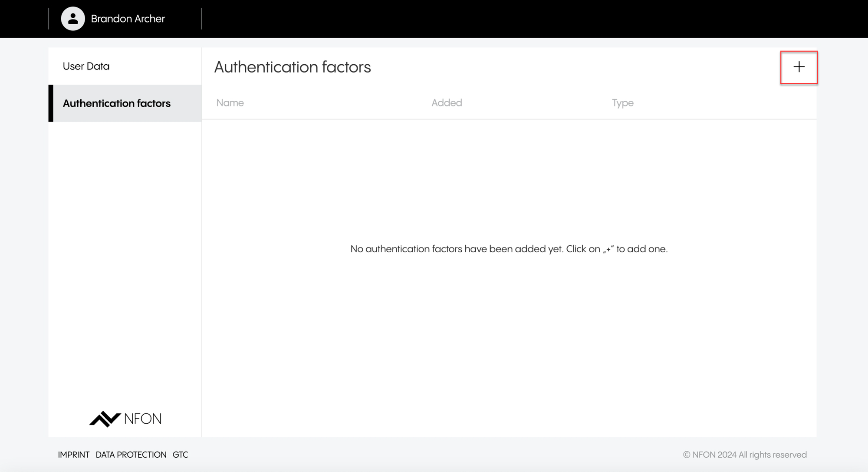Screen dimensions: 868x472
Task: Open the IMPRINT footer link
Action: tap(73, 455)
